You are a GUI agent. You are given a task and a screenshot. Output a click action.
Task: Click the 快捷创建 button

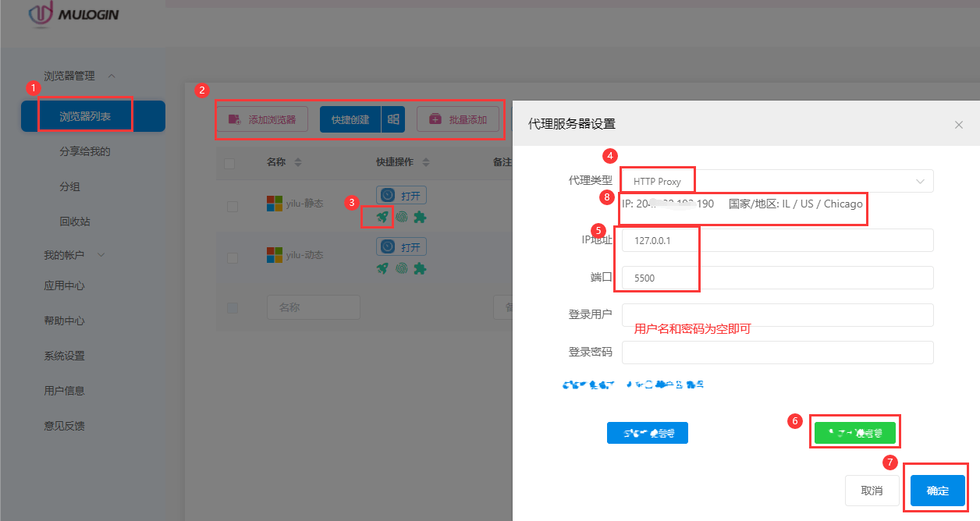coord(350,119)
